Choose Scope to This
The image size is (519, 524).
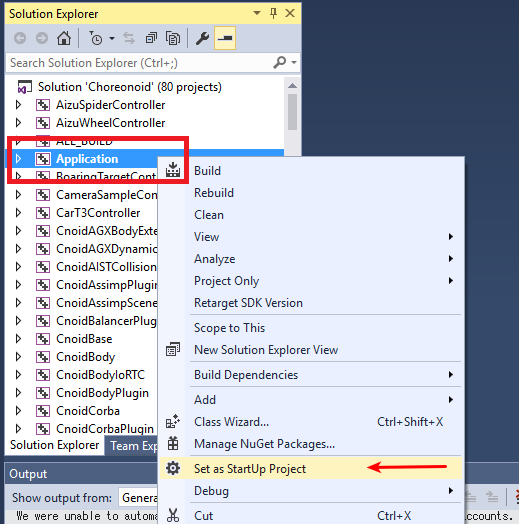[311, 328]
